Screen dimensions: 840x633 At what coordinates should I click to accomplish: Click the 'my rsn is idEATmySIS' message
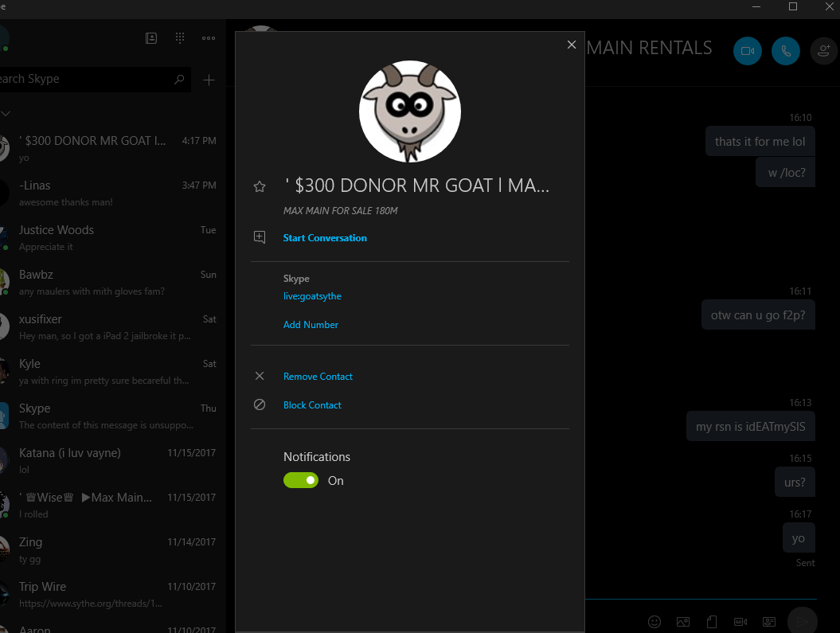[x=751, y=427]
